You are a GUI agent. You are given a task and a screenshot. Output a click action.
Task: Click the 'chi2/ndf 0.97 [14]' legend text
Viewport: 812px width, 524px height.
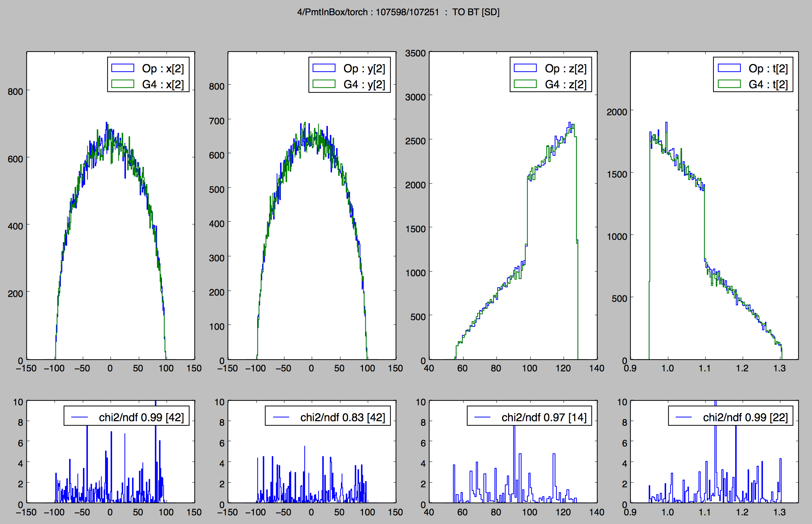[544, 417]
